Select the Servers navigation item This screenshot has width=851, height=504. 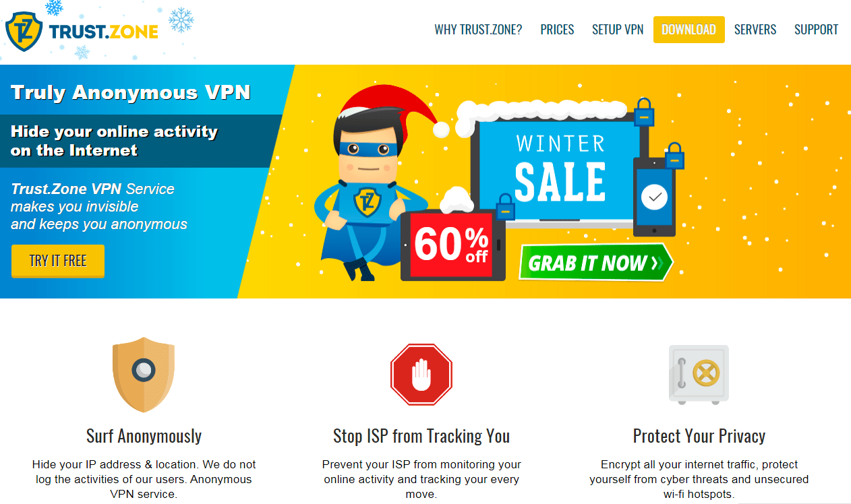[x=755, y=30]
